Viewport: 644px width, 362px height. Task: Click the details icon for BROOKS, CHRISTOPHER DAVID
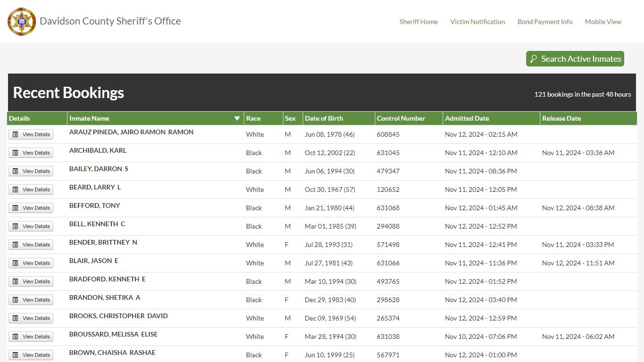[x=16, y=318]
